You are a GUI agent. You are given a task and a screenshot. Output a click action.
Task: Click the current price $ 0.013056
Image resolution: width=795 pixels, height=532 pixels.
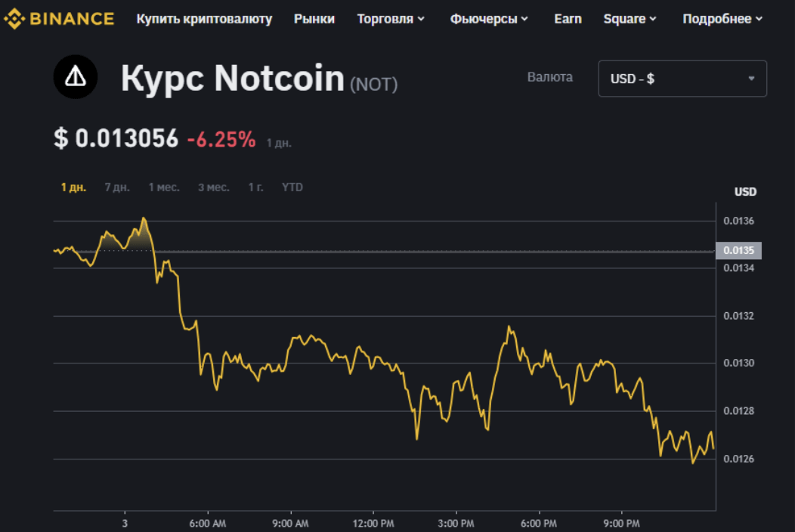coord(116,138)
